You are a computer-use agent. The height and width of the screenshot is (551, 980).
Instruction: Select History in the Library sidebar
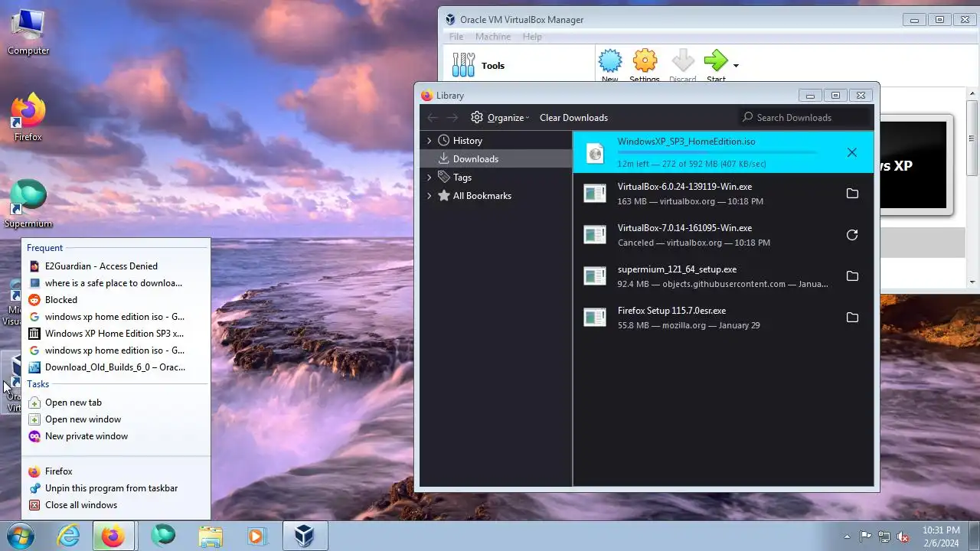pyautogui.click(x=496, y=140)
